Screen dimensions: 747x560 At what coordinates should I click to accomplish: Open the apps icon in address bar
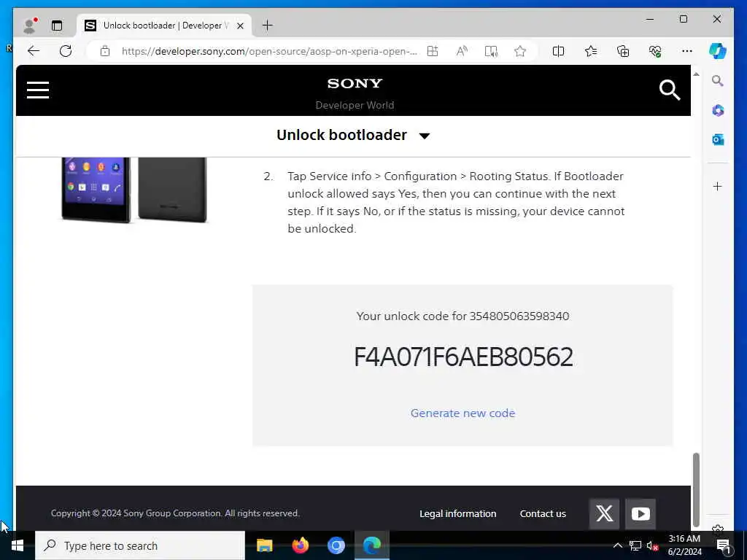433,51
